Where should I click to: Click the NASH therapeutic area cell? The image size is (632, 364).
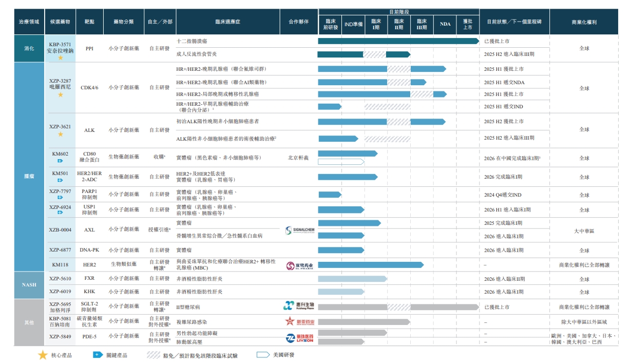pos(29,285)
